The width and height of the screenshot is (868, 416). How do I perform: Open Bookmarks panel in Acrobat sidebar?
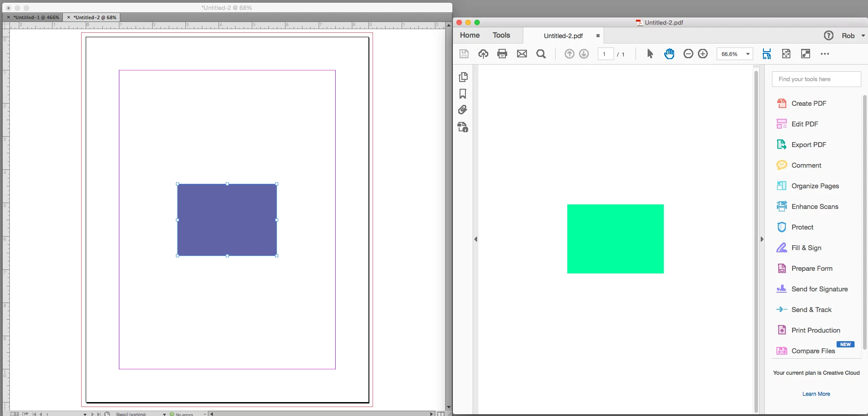pyautogui.click(x=463, y=94)
